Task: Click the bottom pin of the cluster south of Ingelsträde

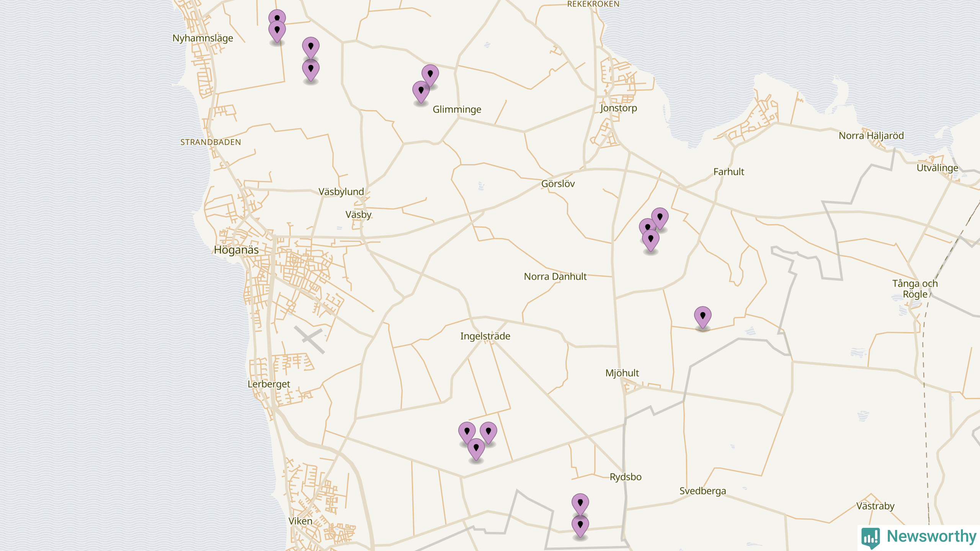Action: [x=476, y=450]
